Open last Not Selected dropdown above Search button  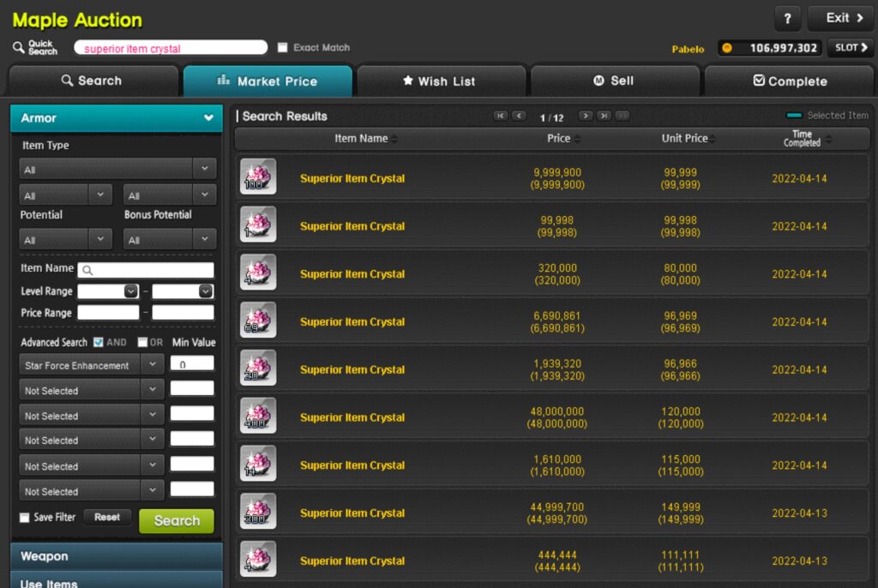(x=91, y=491)
